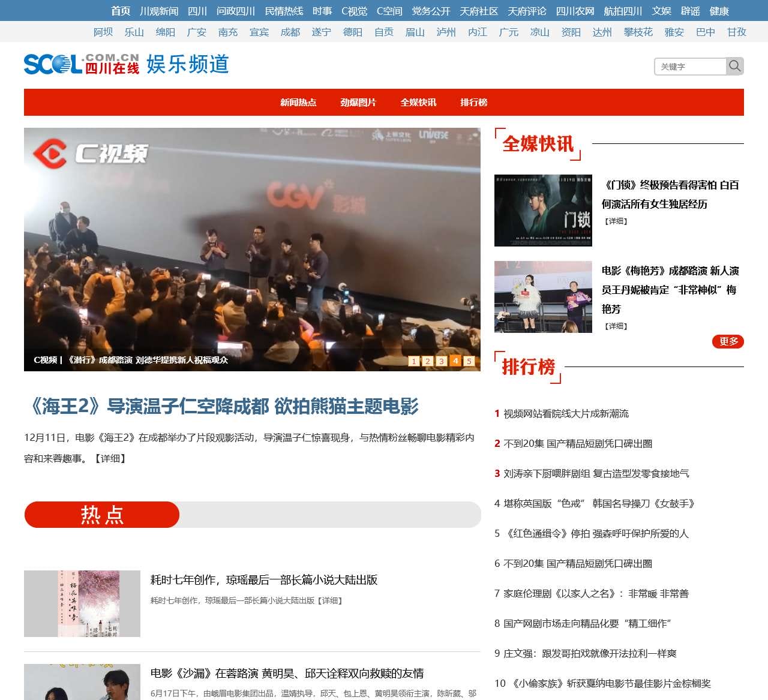Open 民情热线 in top navigation
Viewport: 768px width, 700px height.
[284, 11]
